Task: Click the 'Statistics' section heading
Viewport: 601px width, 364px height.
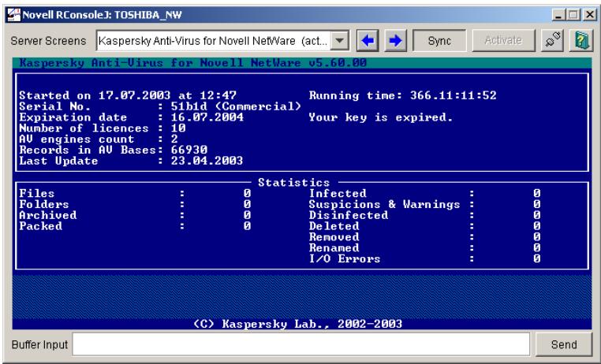Action: point(293,183)
